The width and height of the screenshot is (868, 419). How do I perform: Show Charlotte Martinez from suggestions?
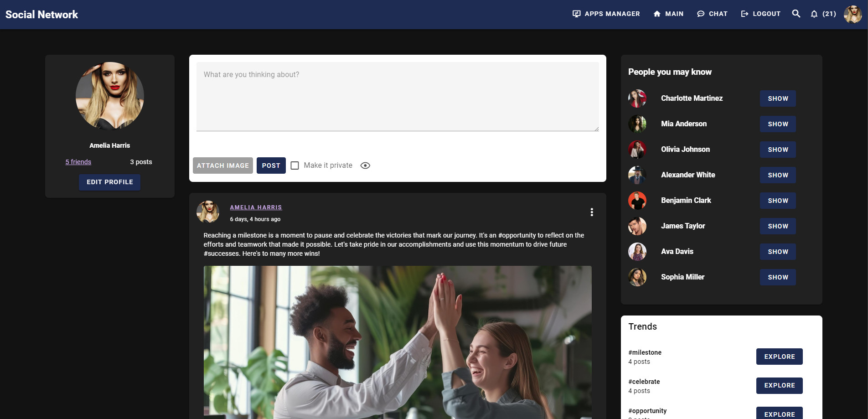coord(778,98)
